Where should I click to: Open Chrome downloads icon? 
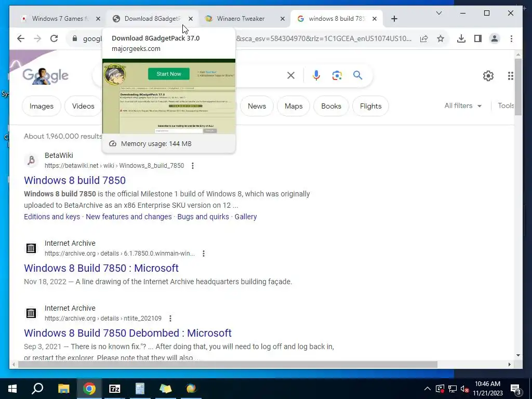tap(461, 38)
